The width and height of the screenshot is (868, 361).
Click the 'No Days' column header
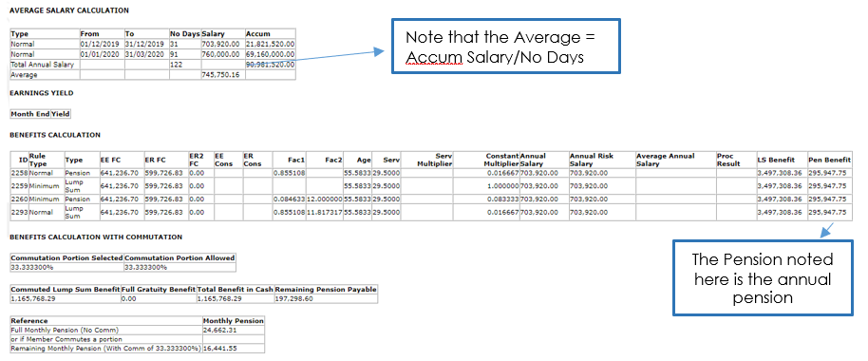(x=184, y=34)
